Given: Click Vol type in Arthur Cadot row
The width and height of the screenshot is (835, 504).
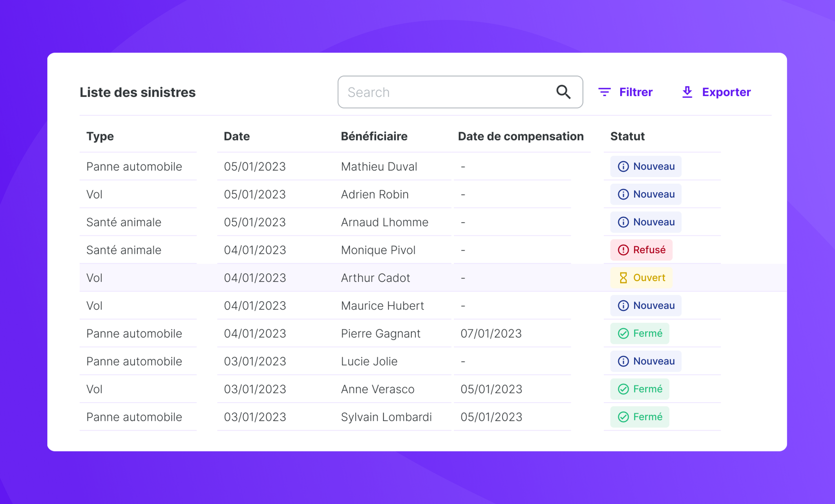Looking at the screenshot, I should 94,278.
